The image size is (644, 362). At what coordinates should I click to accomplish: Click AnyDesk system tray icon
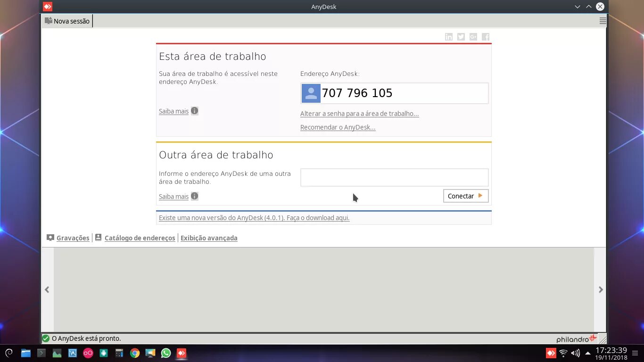[x=551, y=353]
